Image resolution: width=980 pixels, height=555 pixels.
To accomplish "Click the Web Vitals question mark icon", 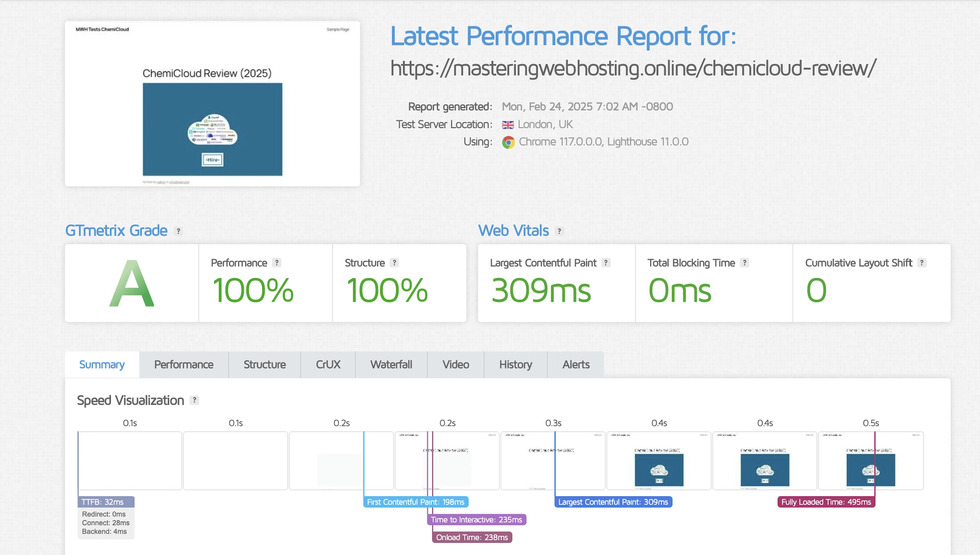I will [559, 231].
